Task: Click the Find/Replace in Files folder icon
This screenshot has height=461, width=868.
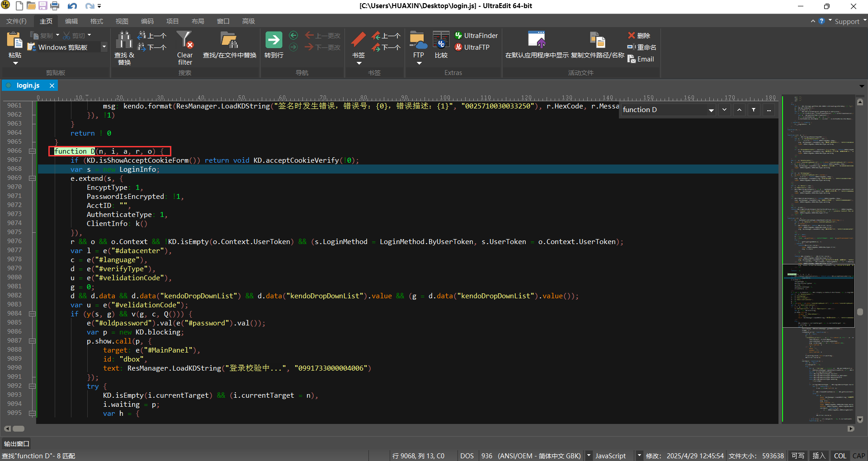Action: pos(229,40)
